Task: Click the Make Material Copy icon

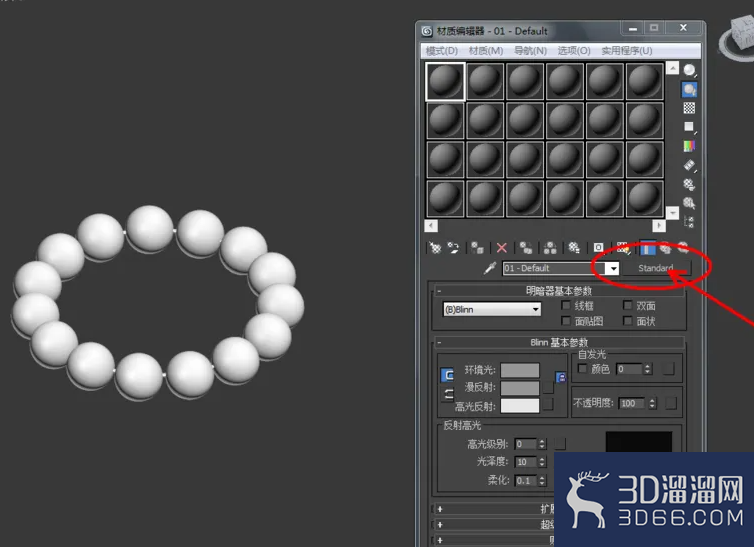Action: coord(526,248)
